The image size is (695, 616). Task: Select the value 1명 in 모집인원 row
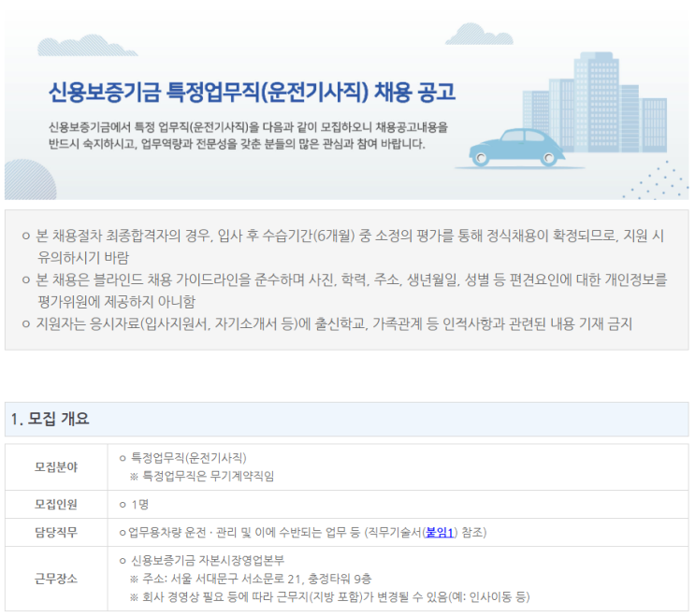pyautogui.click(x=140, y=505)
